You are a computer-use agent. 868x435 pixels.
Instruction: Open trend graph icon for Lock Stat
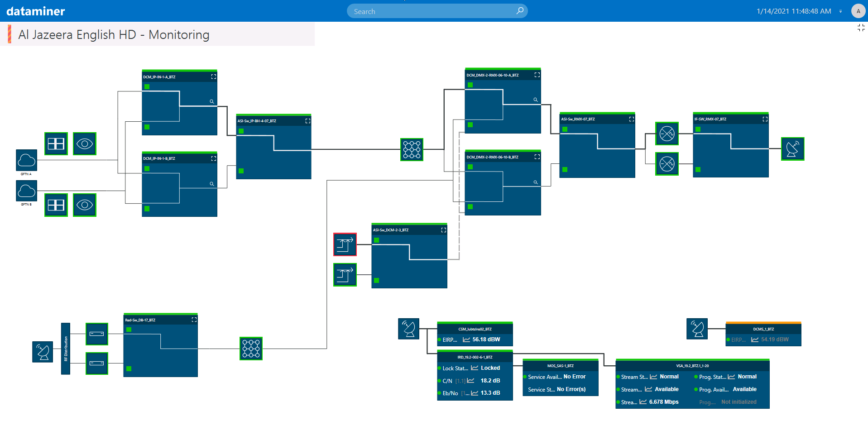click(x=475, y=368)
